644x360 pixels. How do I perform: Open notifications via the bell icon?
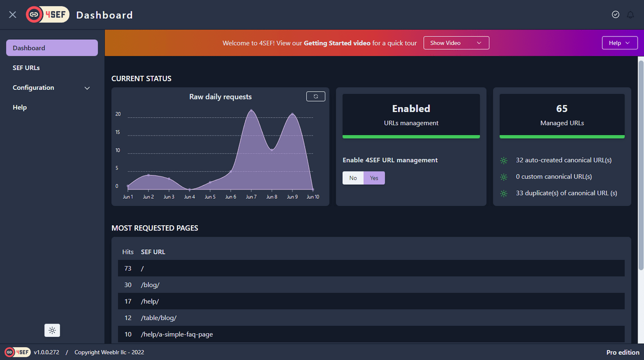pyautogui.click(x=631, y=15)
